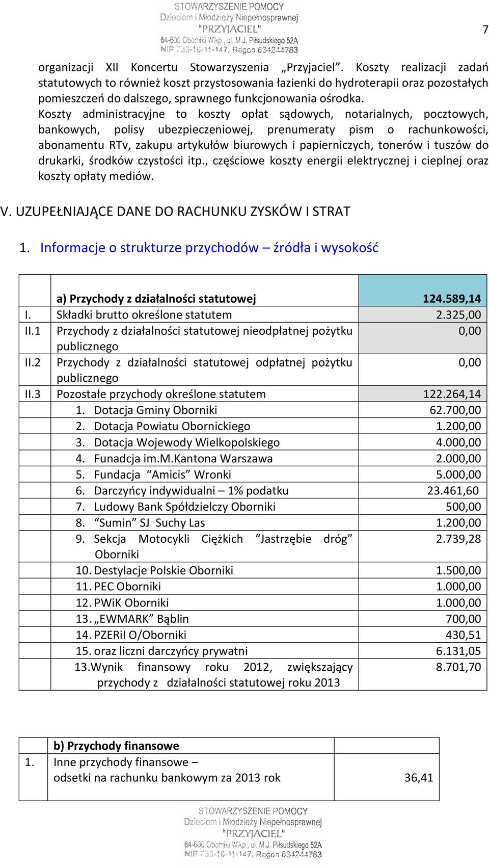
Task: Select "Pozostałe przychody określone statutem" row
Action: click(x=161, y=394)
